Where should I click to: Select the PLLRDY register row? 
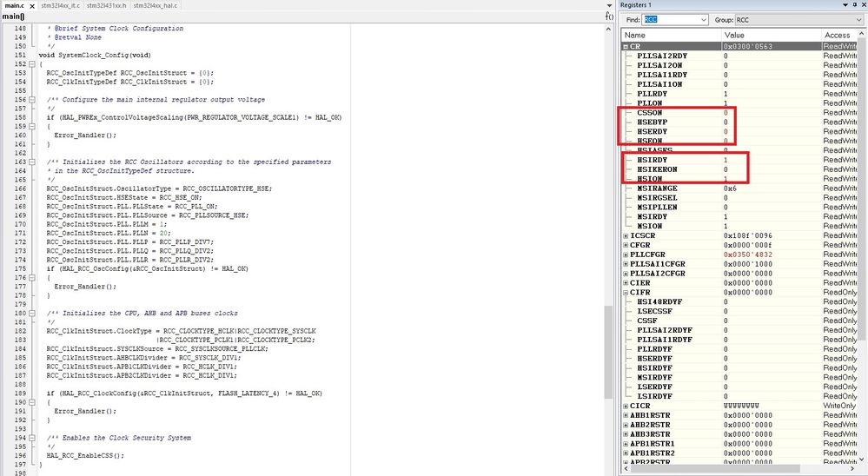739,94
